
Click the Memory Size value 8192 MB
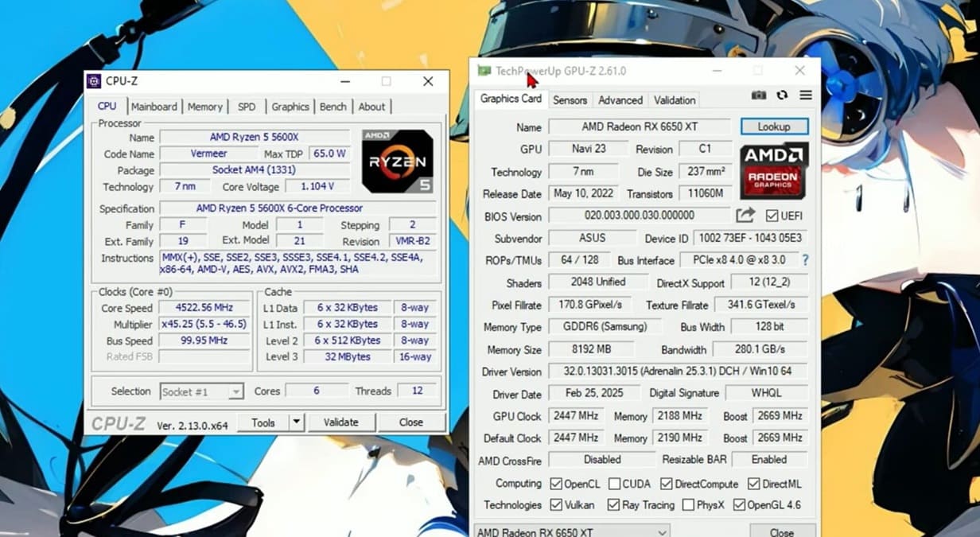coord(591,349)
